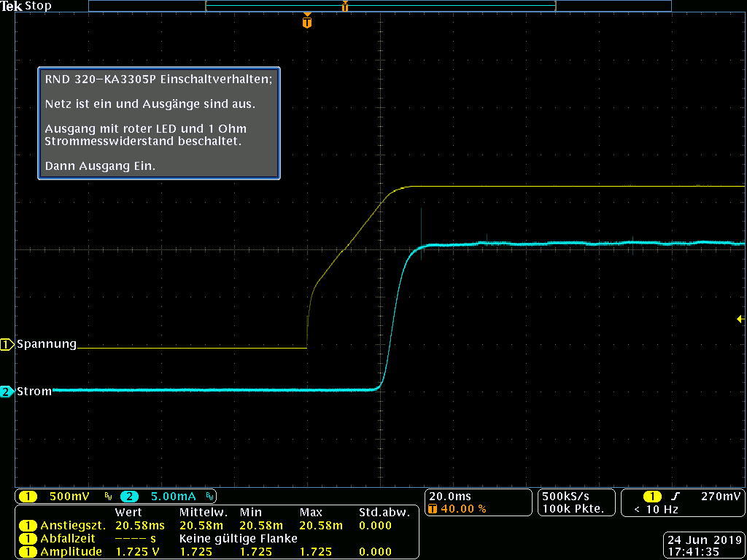Click the Mittelw. column header
This screenshot has width=747, height=560.
click(x=204, y=513)
